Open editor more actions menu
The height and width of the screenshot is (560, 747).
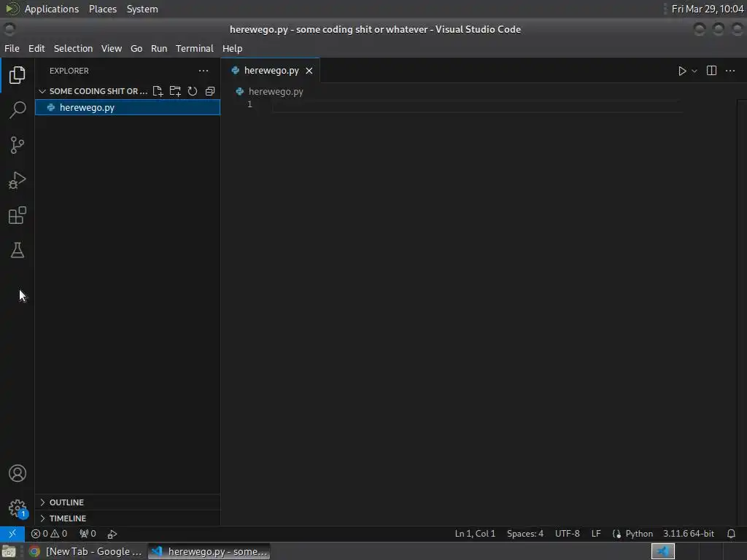coord(729,71)
